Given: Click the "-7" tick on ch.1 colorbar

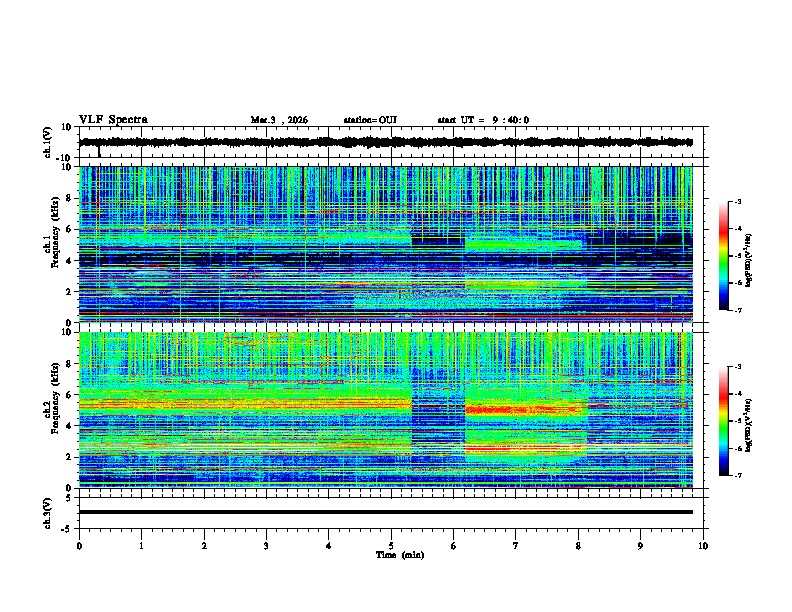Looking at the screenshot, I should 738,310.
